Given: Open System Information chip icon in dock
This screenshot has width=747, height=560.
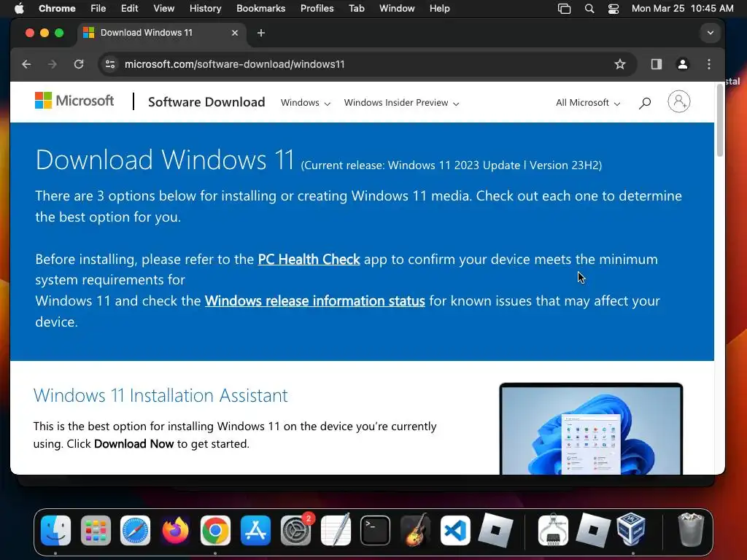Looking at the screenshot, I should 553,530.
